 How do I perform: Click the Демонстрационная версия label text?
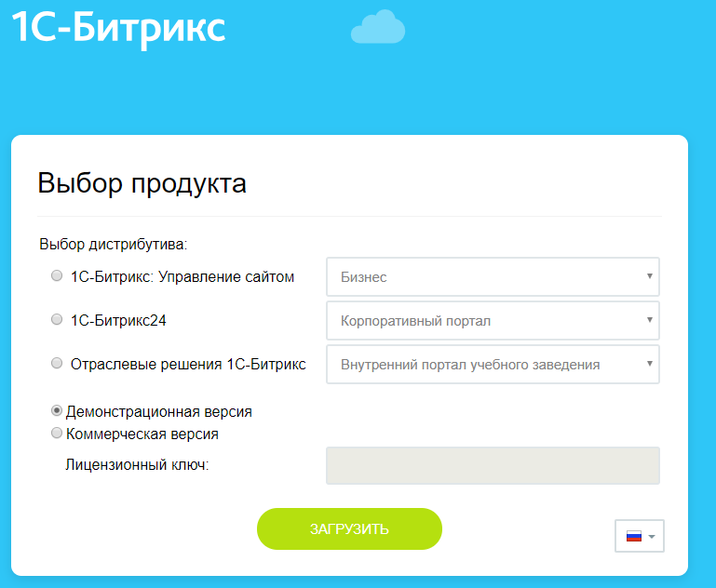[x=158, y=411]
